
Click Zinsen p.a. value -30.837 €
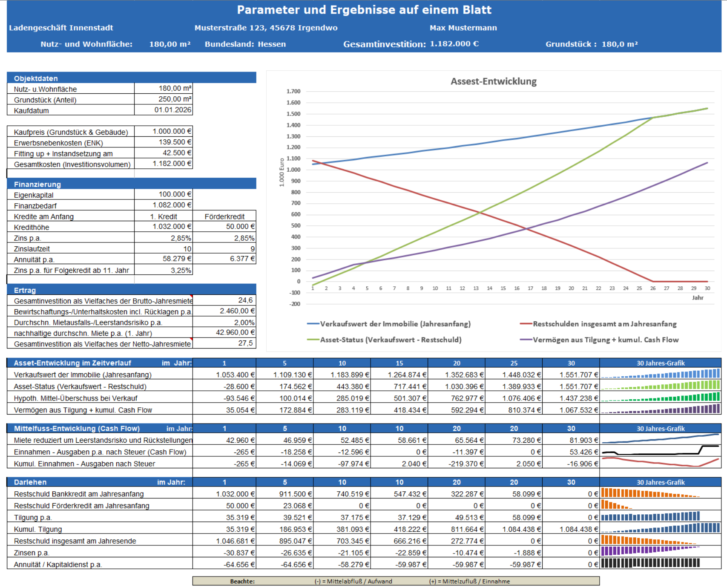[x=224, y=553]
